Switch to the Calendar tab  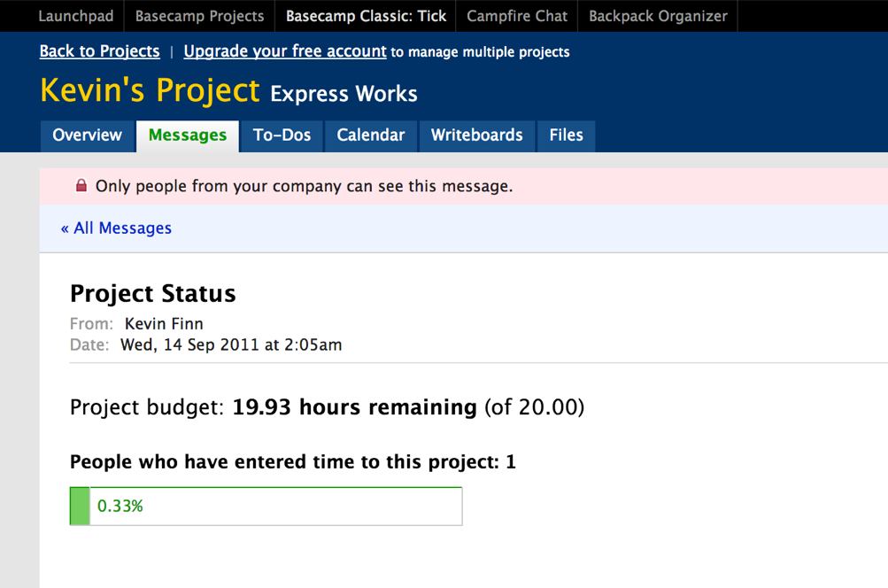click(x=370, y=135)
